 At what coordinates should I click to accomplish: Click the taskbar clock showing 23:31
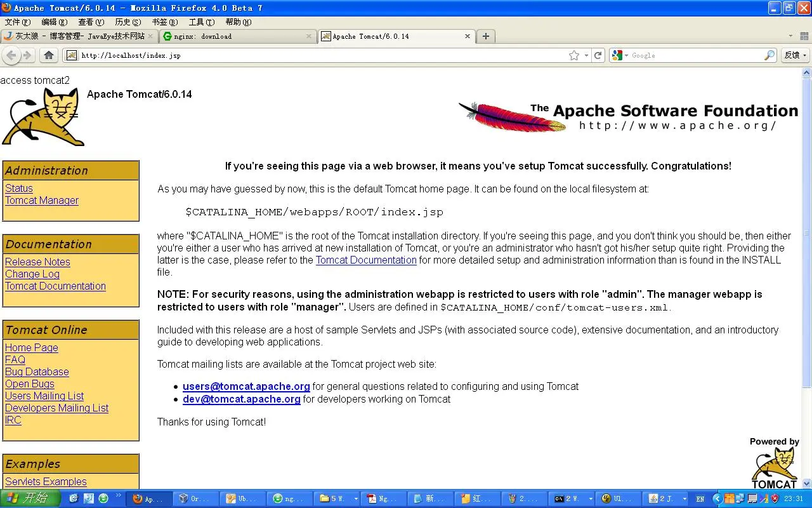794,499
